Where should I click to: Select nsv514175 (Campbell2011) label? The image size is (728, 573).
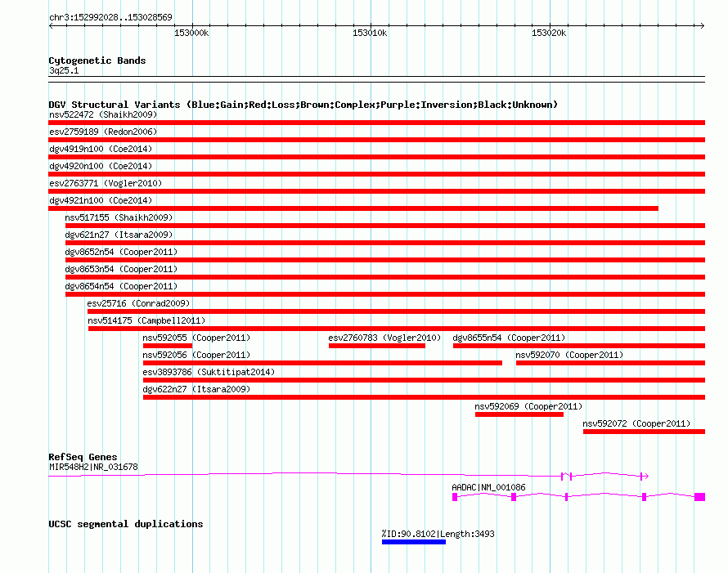(x=146, y=320)
